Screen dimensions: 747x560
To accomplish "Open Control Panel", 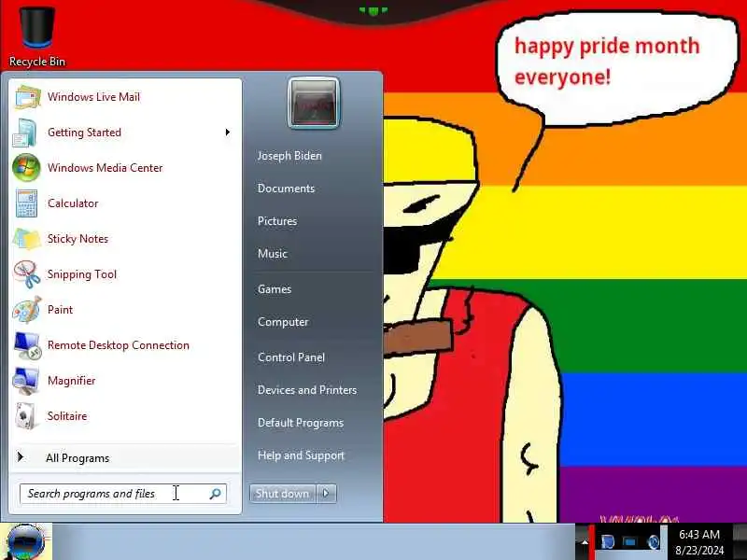I will tap(291, 357).
